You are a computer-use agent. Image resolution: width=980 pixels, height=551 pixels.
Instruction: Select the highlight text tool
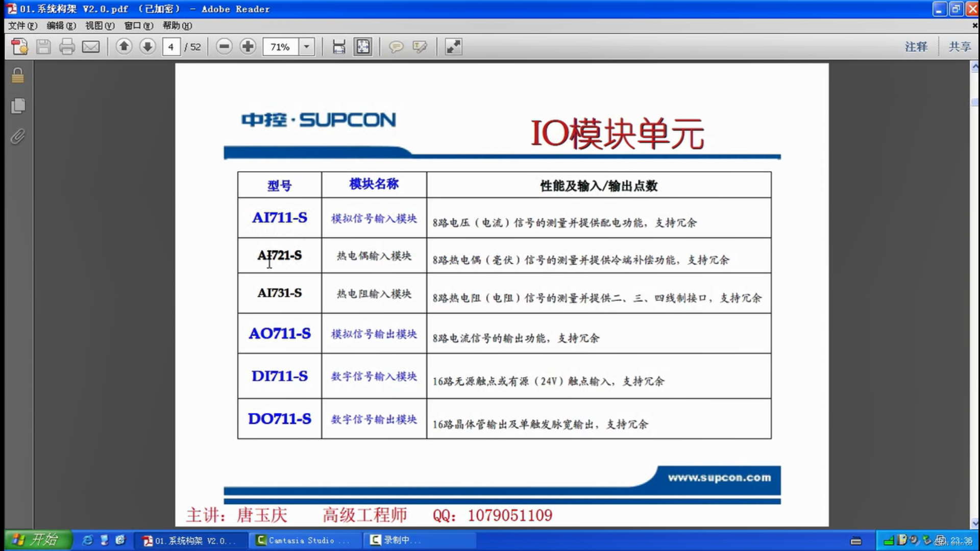tap(420, 47)
